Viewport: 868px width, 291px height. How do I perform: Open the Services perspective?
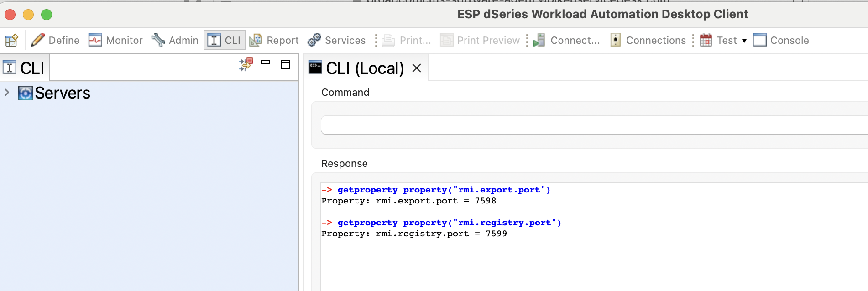tap(337, 40)
